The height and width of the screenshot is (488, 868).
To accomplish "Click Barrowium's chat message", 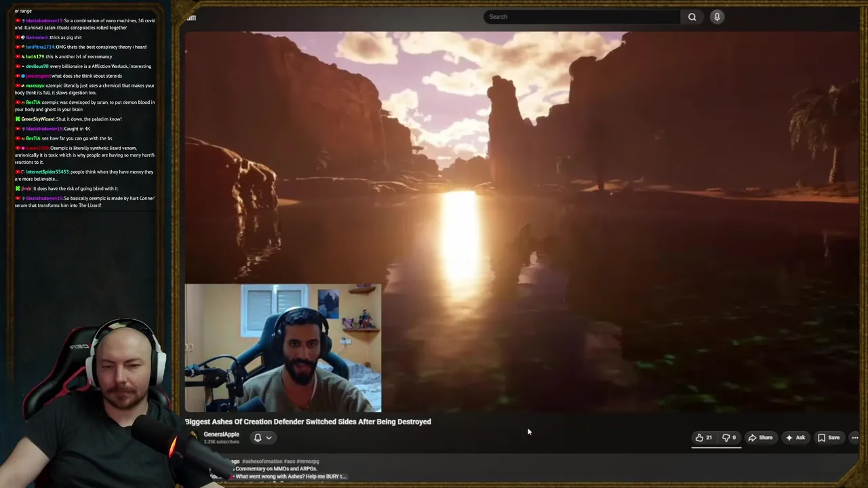I will pos(48,37).
